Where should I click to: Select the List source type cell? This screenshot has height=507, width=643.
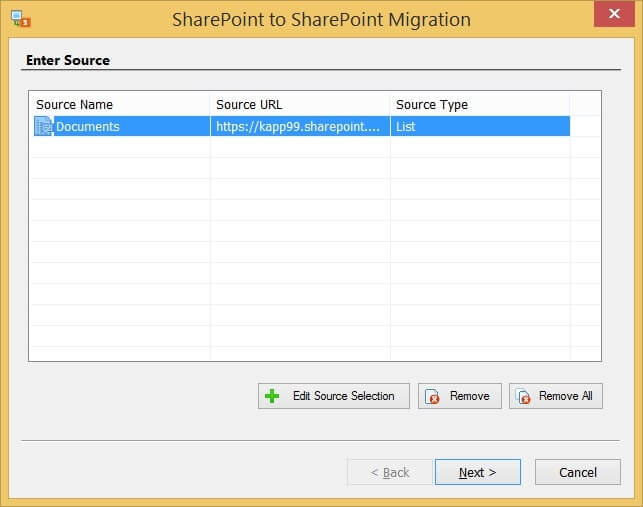(x=480, y=126)
